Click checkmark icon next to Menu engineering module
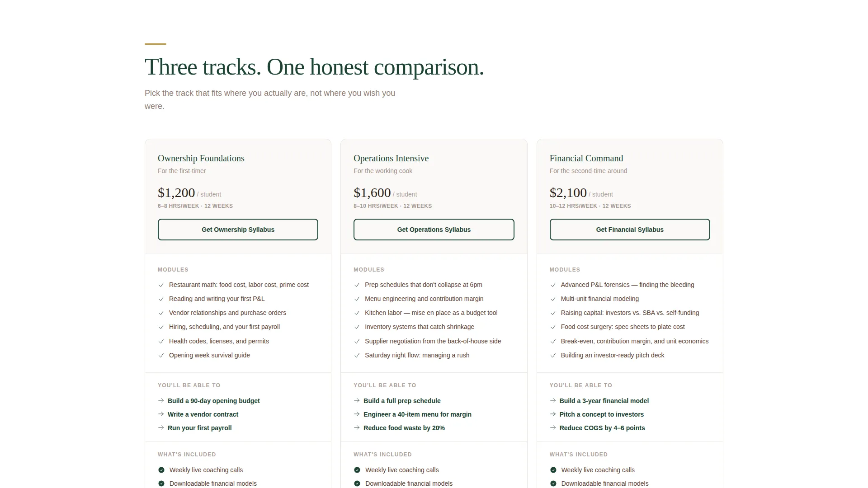The image size is (868, 488). [357, 299]
